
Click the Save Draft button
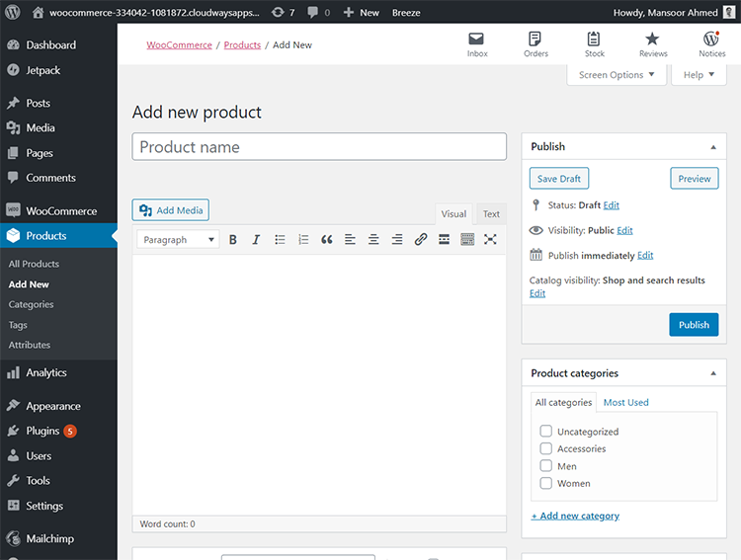tap(559, 179)
